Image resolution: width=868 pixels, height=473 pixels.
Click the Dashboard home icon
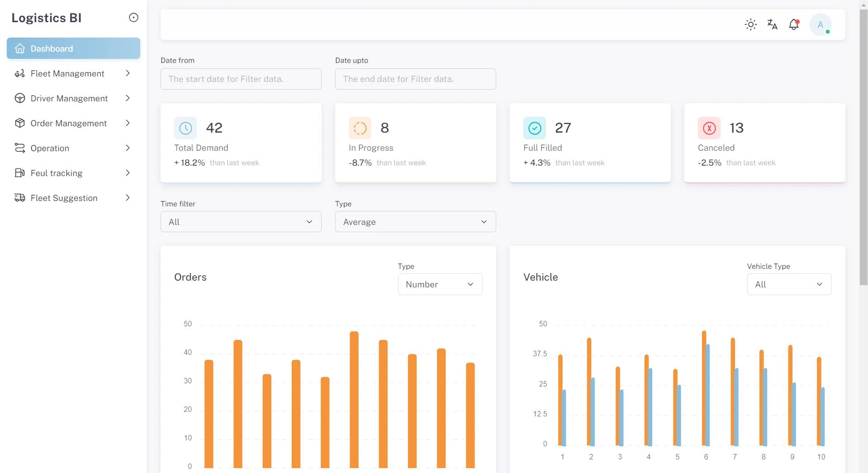[x=20, y=48]
